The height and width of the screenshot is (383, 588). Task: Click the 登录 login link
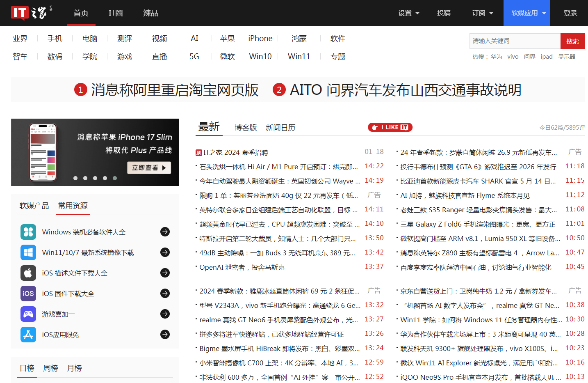(570, 13)
